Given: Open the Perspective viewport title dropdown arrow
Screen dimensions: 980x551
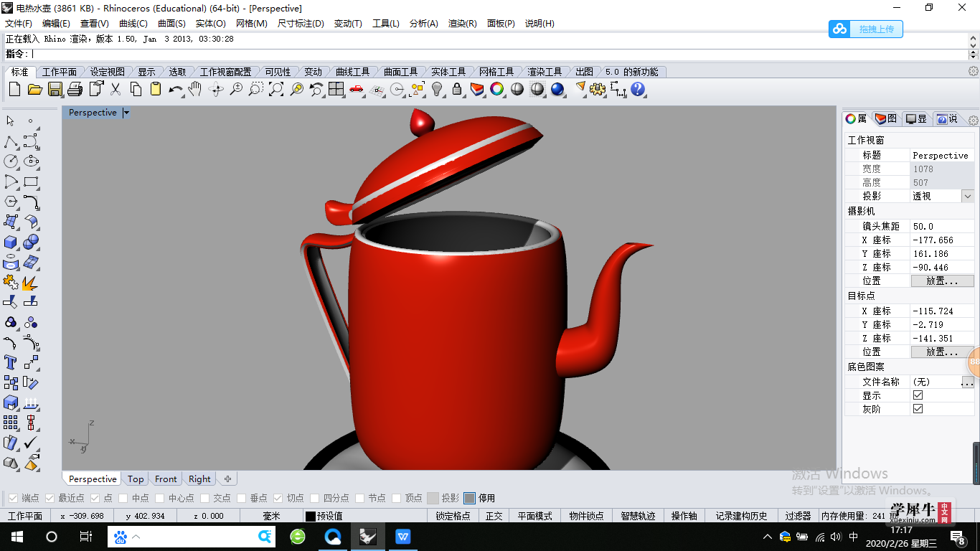Looking at the screenshot, I should [x=126, y=113].
